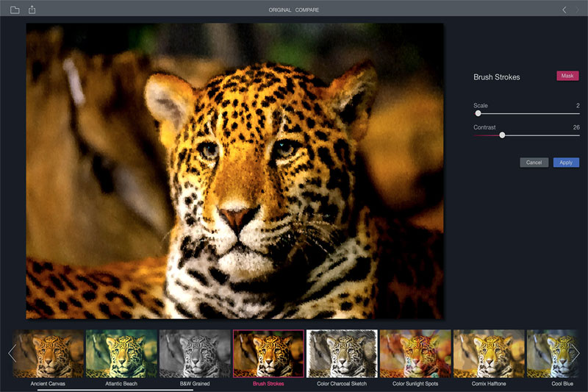
Task: Go back with the left chevron arrow
Action: (564, 10)
